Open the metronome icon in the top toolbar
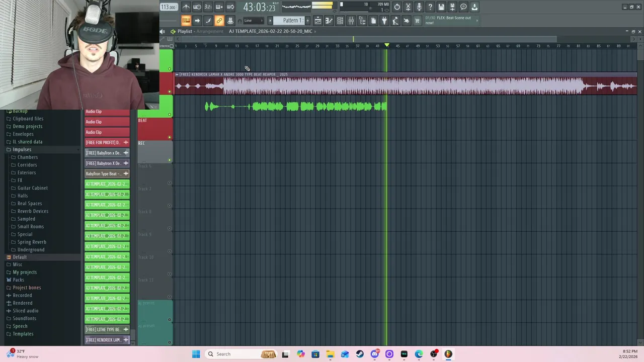 [x=186, y=7]
